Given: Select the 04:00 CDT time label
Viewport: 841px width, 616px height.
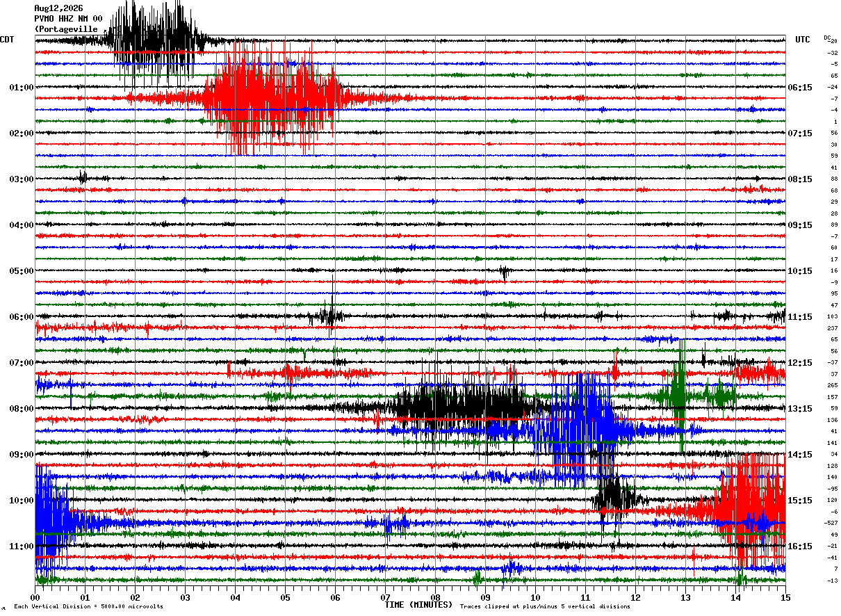Looking at the screenshot, I should pyautogui.click(x=22, y=225).
